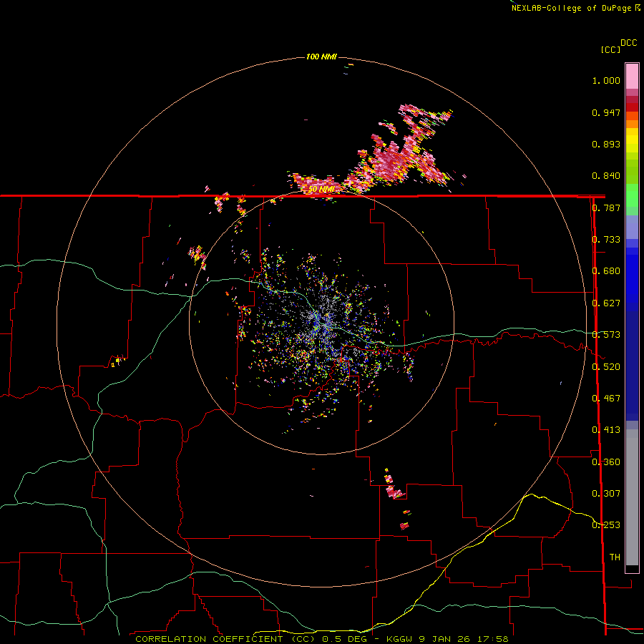Select the 0.573 scale value
This screenshot has width=644, height=644.
point(606,335)
